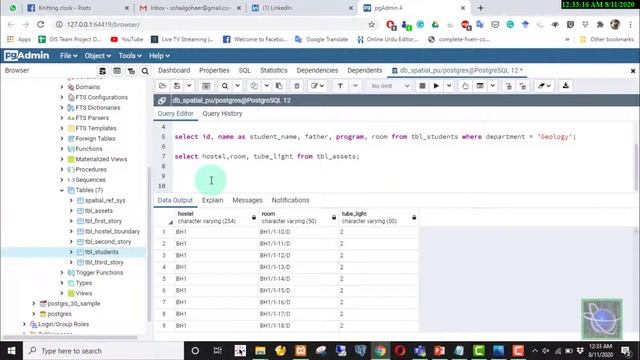This screenshot has height=360, width=640.
Task: Expand the tbl_assets tree node
Action: pos(71,211)
